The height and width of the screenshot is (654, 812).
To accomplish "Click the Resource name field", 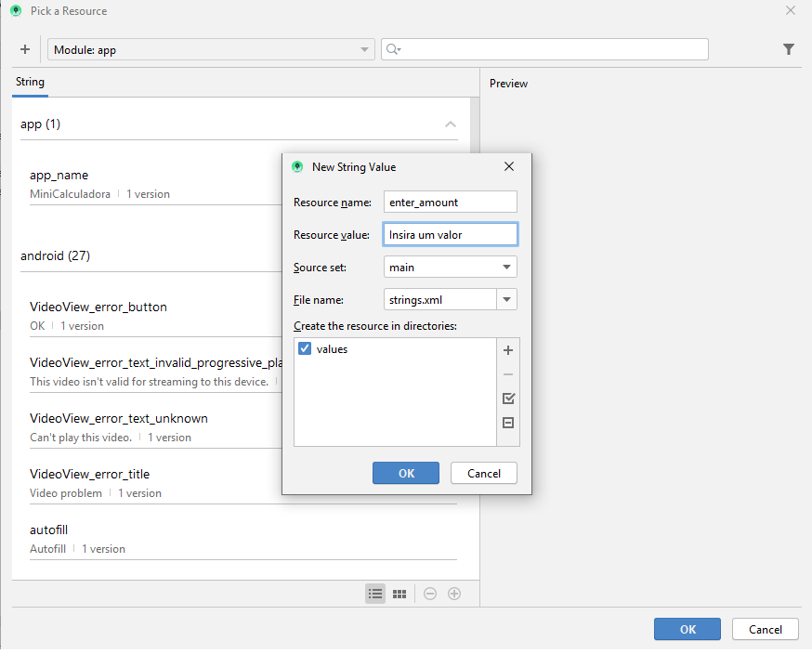I will click(x=451, y=202).
